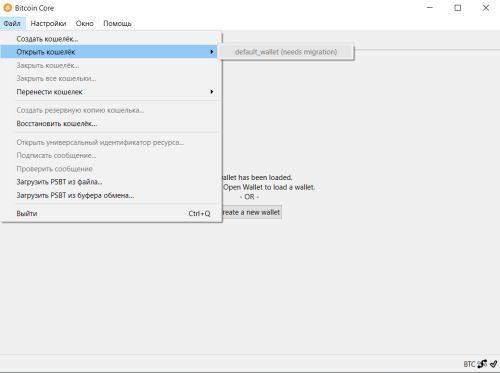The height and width of the screenshot is (373, 500).
Task: Click the Create a new wallet button
Action: [252, 212]
